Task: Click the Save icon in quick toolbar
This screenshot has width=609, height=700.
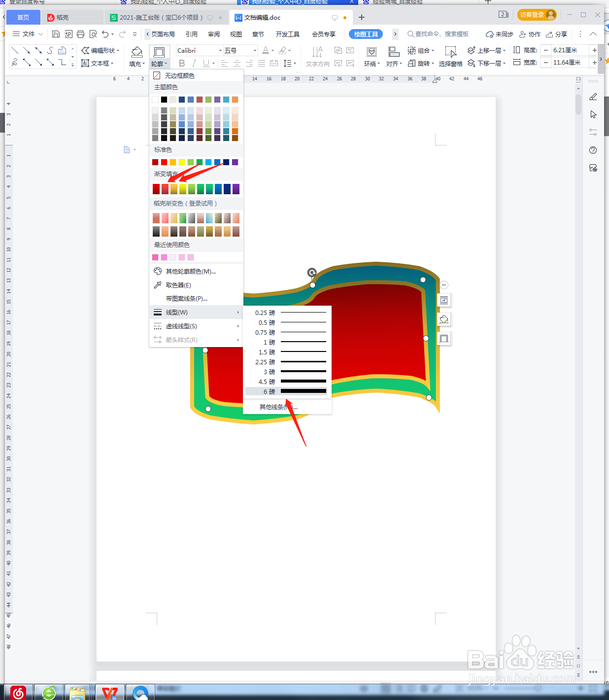Action: [56, 34]
